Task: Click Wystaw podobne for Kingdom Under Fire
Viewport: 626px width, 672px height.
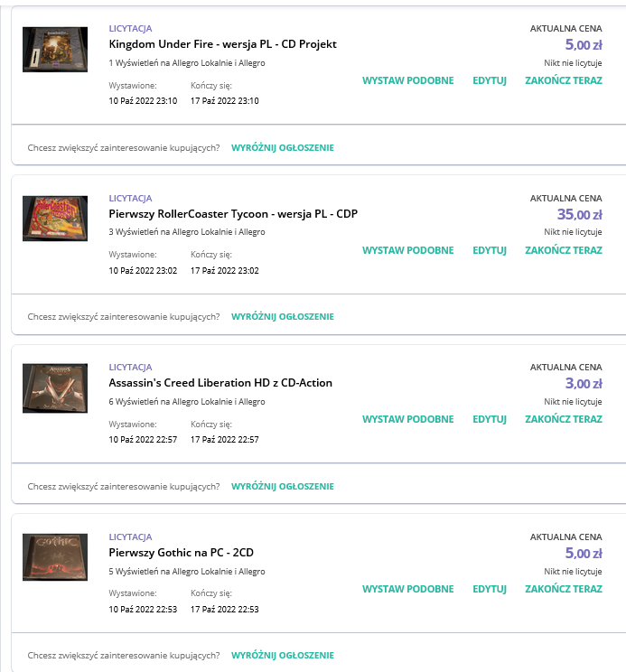Action: [x=408, y=80]
